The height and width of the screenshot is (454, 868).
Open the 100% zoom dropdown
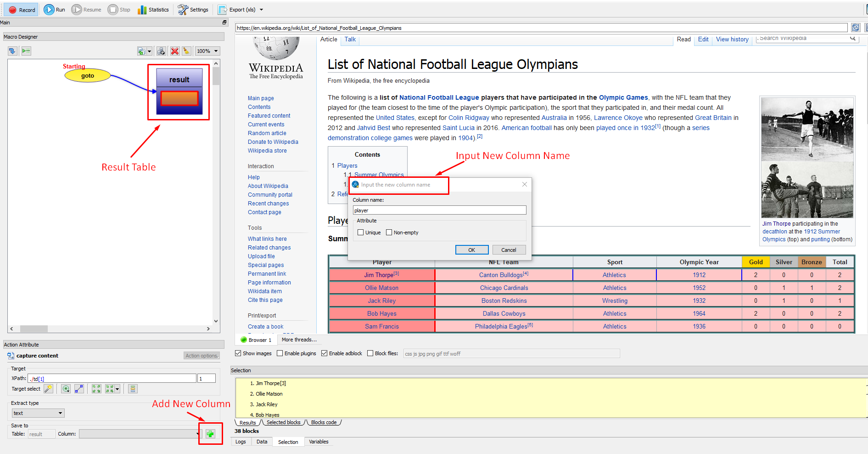(x=207, y=51)
